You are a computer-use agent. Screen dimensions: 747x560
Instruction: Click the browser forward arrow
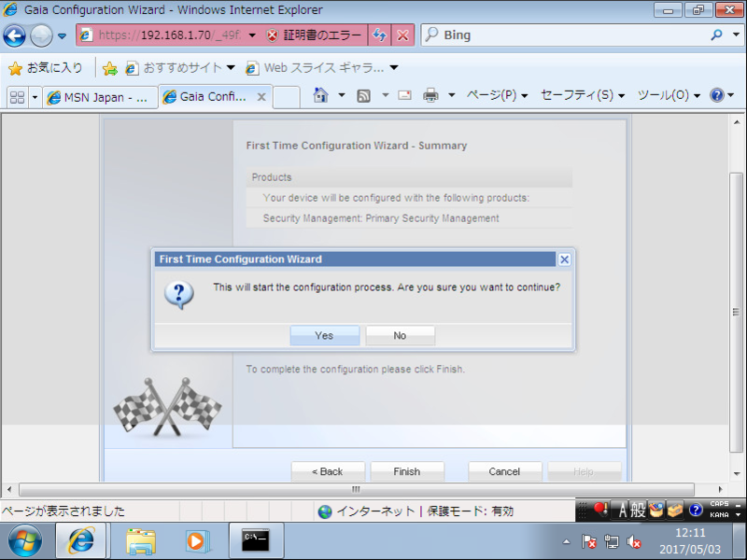point(41,35)
